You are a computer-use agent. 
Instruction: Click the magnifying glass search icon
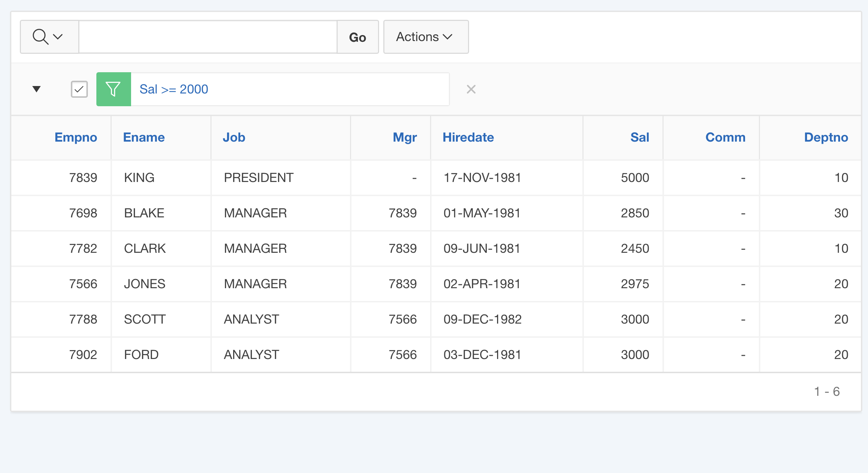click(40, 37)
